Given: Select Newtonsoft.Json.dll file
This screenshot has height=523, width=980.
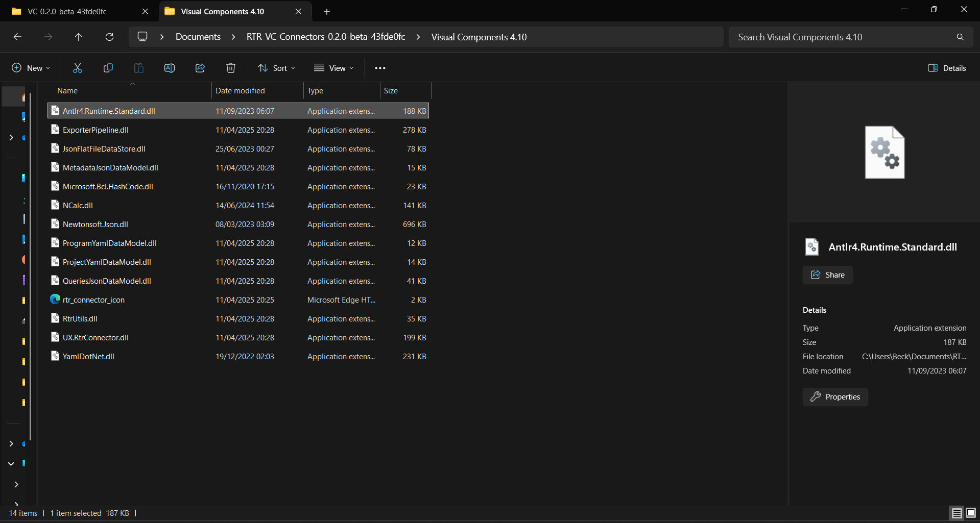Looking at the screenshot, I should click(238, 224).
